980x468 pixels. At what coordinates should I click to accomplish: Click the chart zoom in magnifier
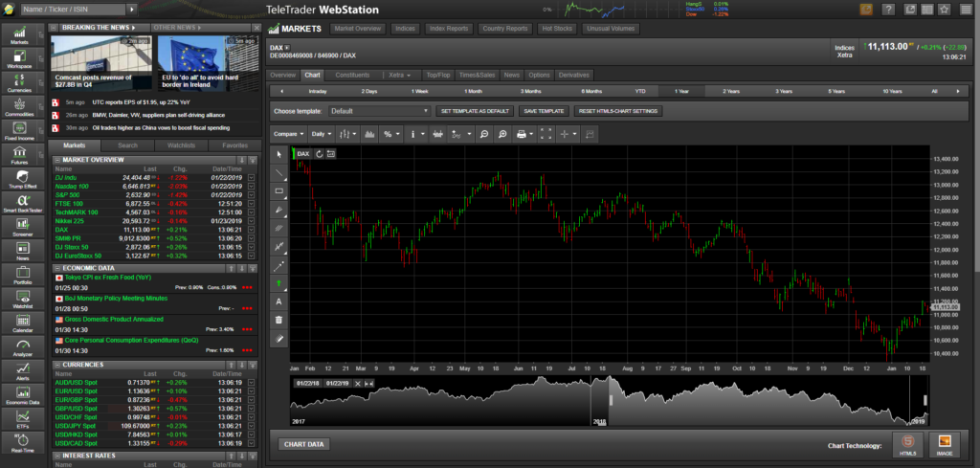[x=501, y=134]
